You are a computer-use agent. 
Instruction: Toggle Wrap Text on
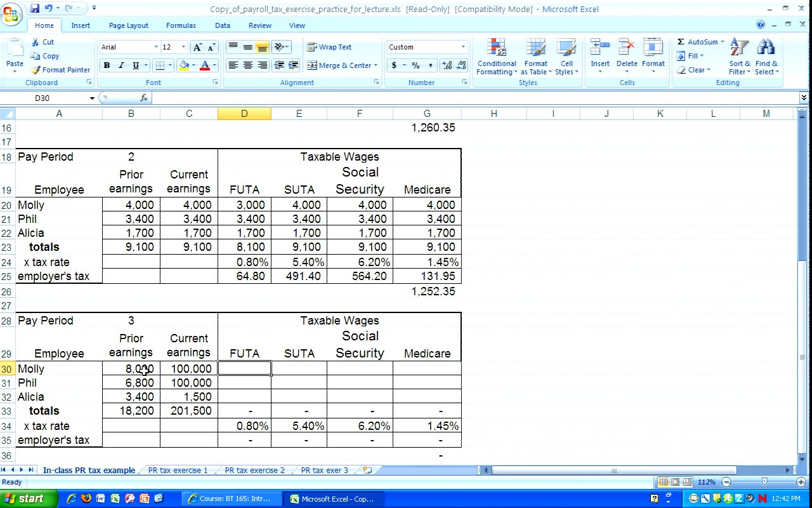[329, 47]
